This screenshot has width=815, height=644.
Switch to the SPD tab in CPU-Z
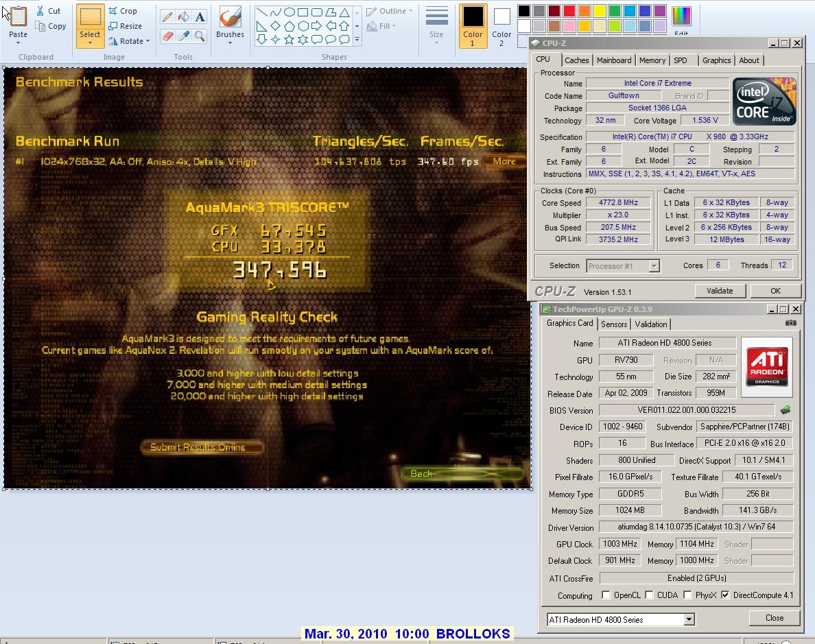681,60
